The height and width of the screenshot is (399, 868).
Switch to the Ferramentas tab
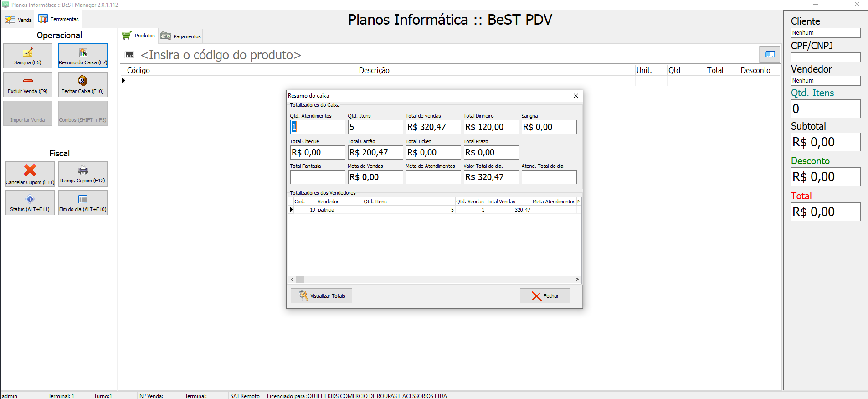59,19
